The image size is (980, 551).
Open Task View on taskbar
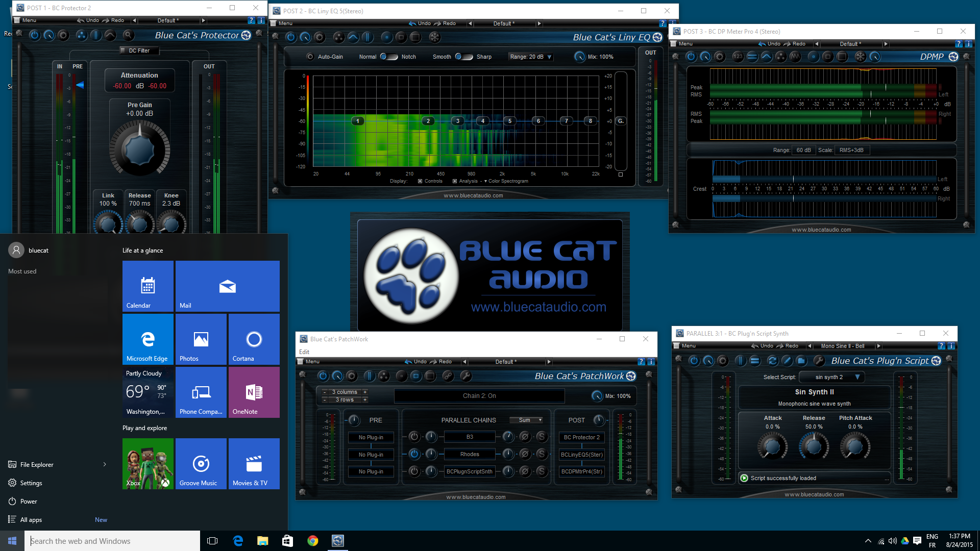(x=212, y=541)
